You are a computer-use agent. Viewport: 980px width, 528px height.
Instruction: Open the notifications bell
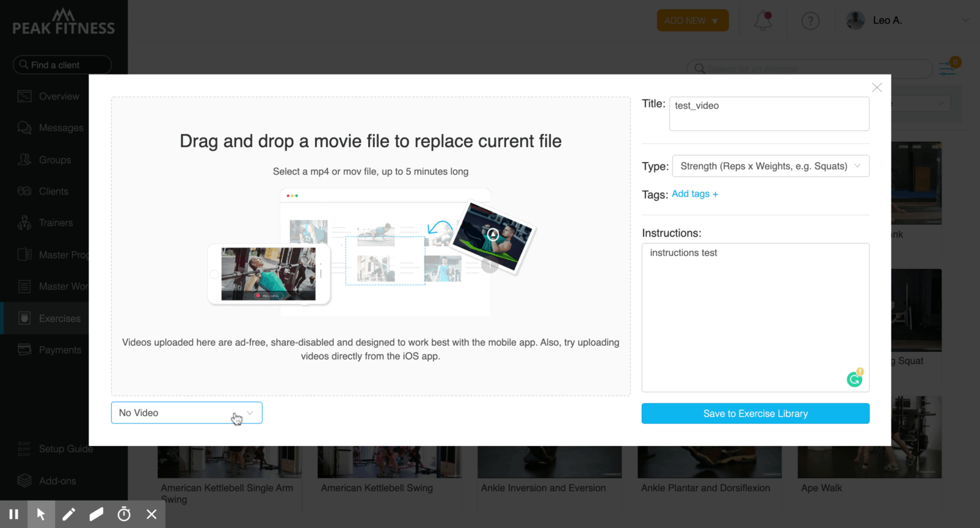coord(763,21)
